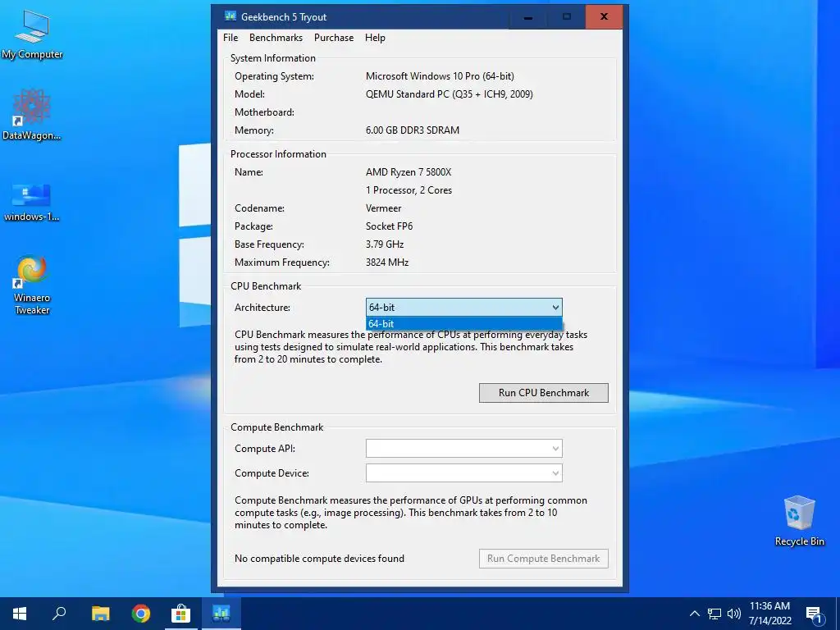Image resolution: width=840 pixels, height=630 pixels.
Task: Click Run CPU Benchmark button
Action: (x=544, y=393)
